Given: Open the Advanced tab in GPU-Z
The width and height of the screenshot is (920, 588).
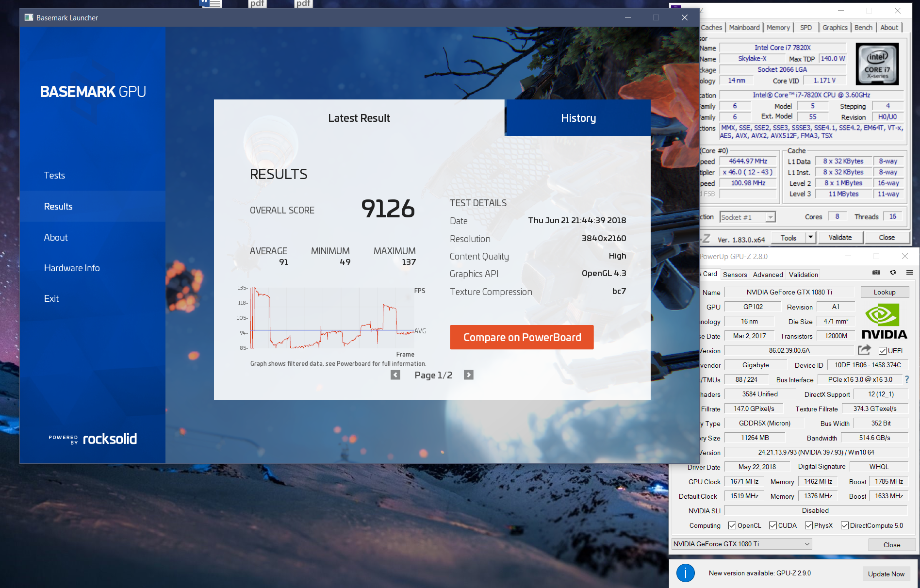Looking at the screenshot, I should [768, 275].
